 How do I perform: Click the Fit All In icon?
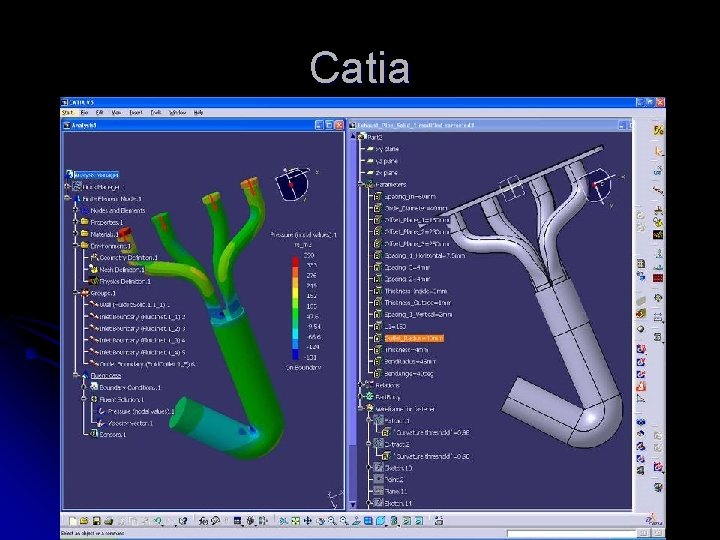[295, 521]
